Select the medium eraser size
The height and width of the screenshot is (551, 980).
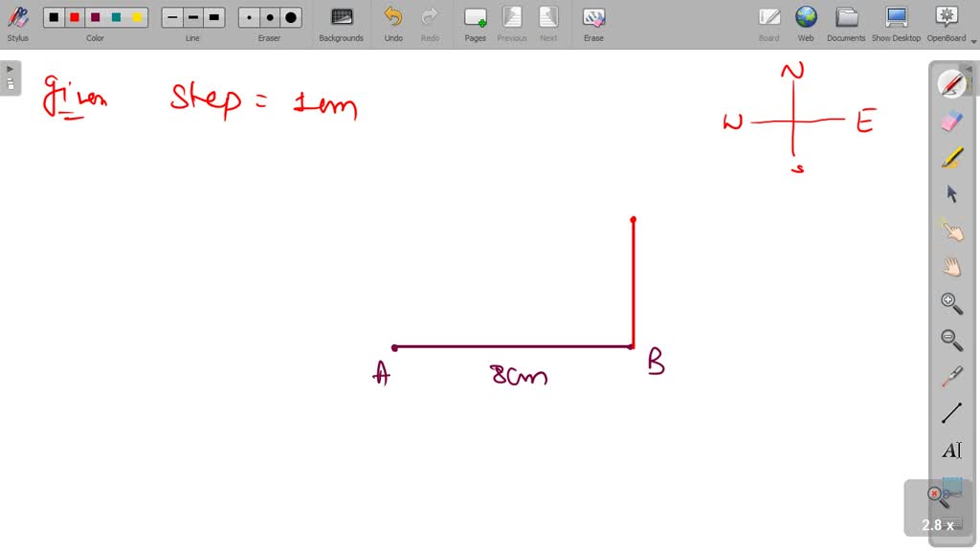coord(269,18)
